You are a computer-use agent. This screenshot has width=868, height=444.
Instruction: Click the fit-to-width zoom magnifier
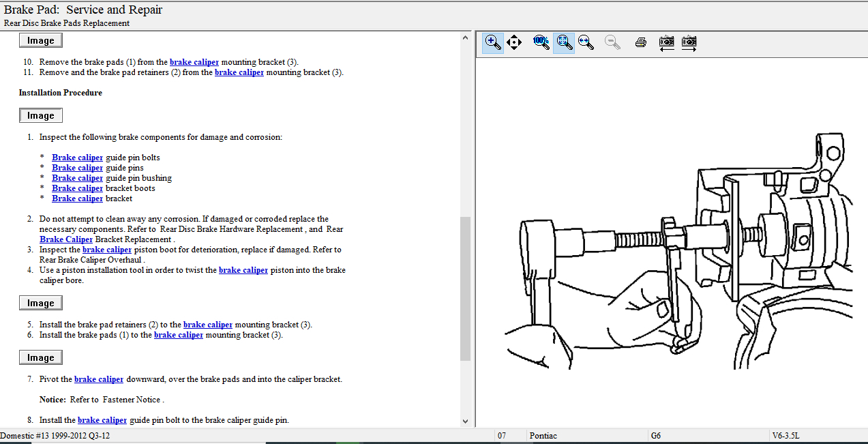click(x=585, y=42)
